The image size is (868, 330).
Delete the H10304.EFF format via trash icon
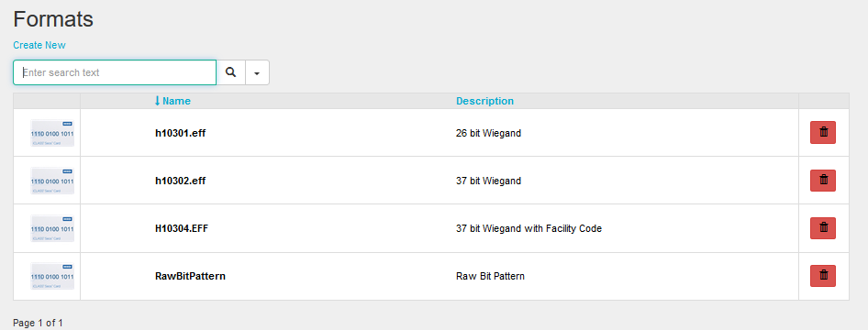coord(823,227)
